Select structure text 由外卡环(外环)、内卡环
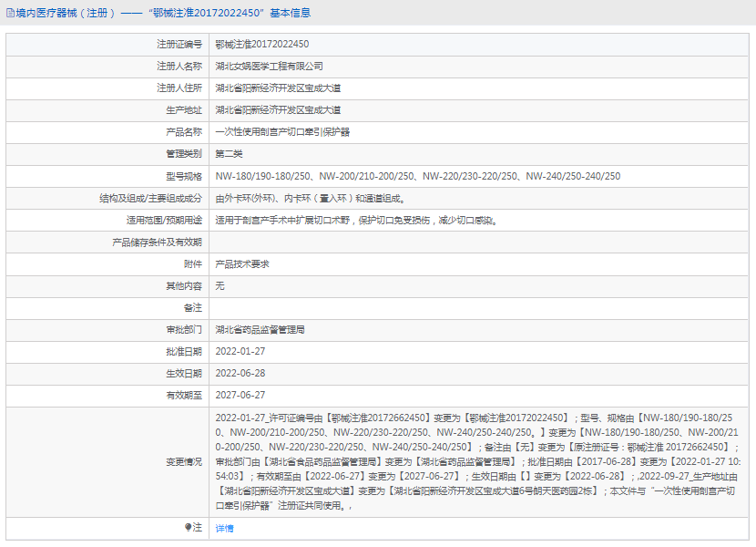 263,199
